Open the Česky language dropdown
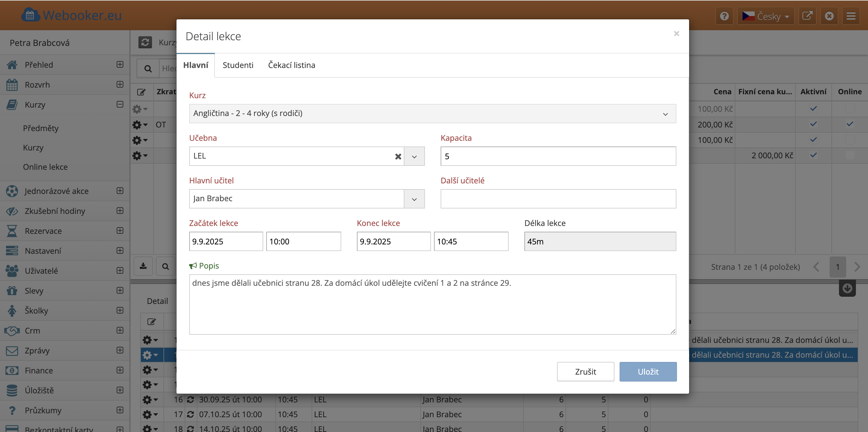Viewport: 868px width, 432px height. click(766, 16)
